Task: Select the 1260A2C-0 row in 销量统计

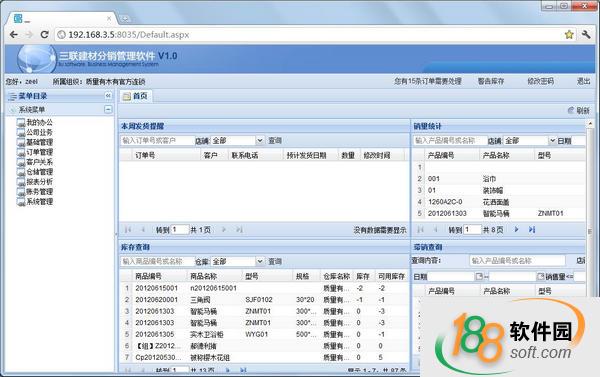Action: pyautogui.click(x=499, y=202)
